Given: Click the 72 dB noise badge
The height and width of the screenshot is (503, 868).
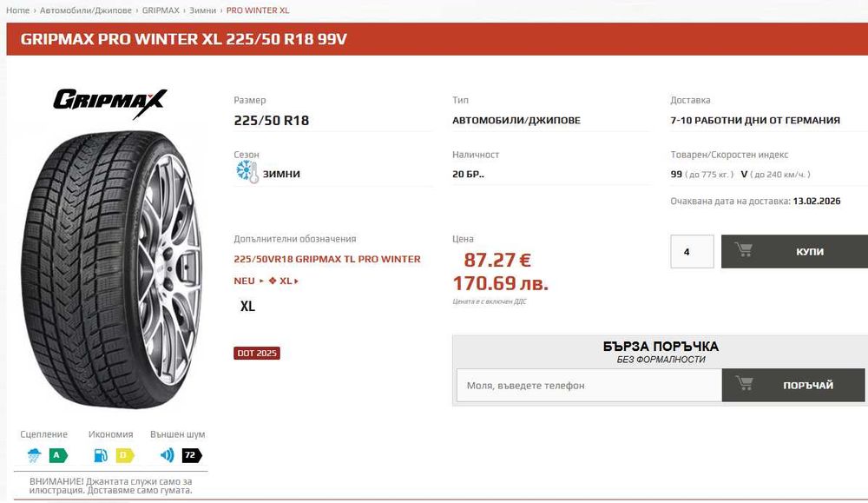Looking at the screenshot, I should (x=192, y=455).
